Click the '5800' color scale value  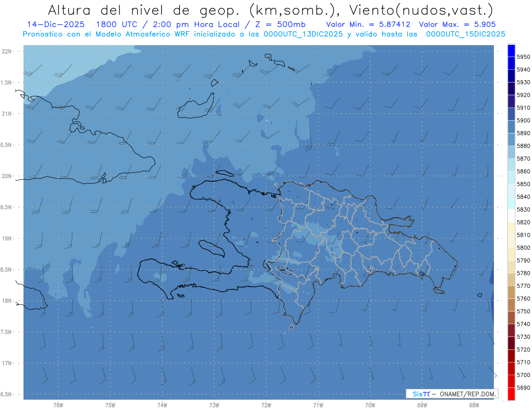pos(523,248)
